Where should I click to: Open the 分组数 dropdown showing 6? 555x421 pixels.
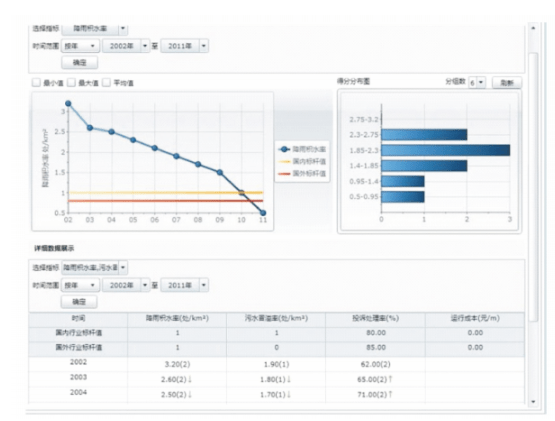pos(477,83)
